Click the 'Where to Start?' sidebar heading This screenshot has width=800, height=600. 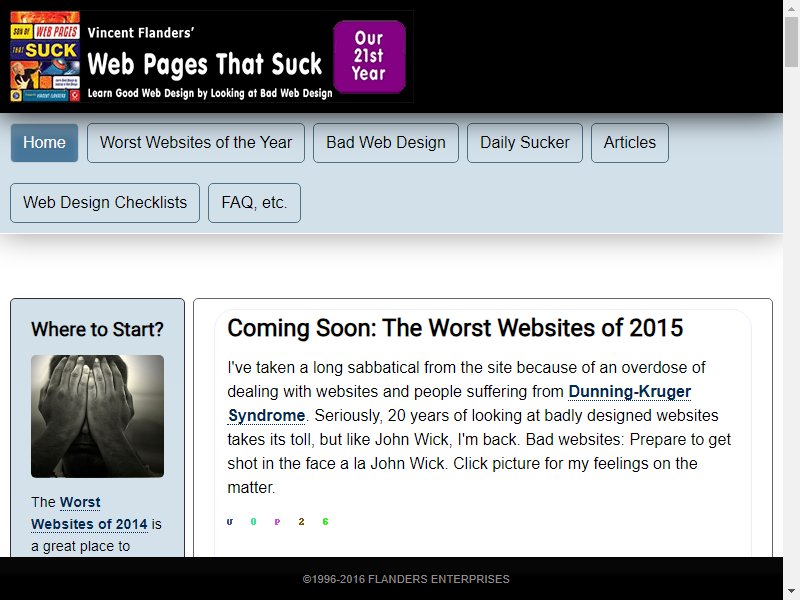point(97,330)
